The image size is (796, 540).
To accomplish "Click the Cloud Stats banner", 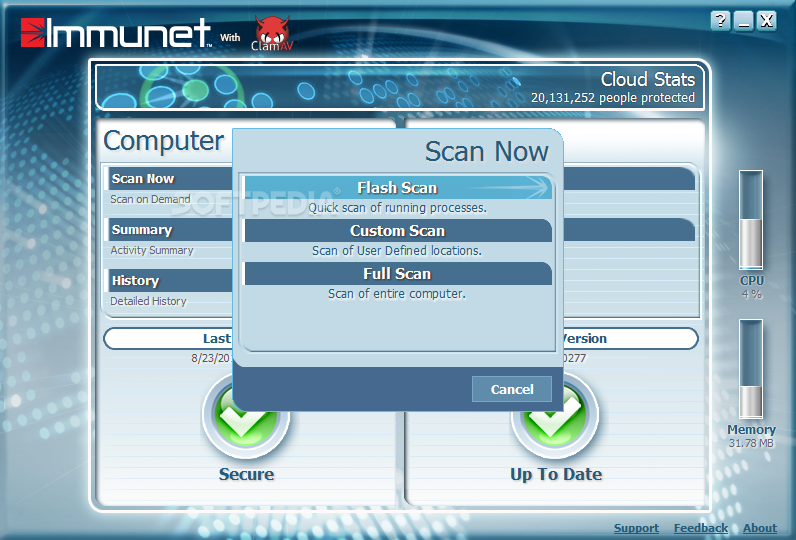I will (x=400, y=86).
